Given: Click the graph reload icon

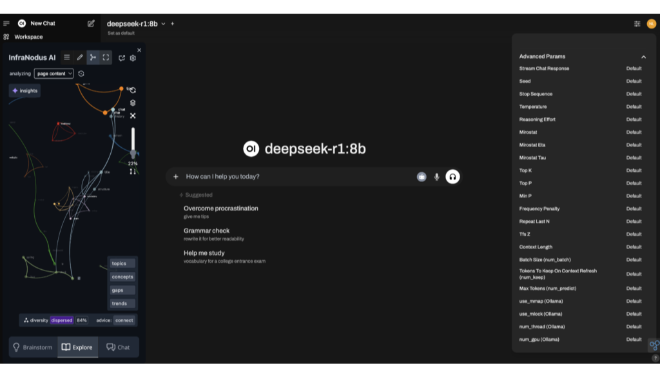Looking at the screenshot, I should point(133,90).
